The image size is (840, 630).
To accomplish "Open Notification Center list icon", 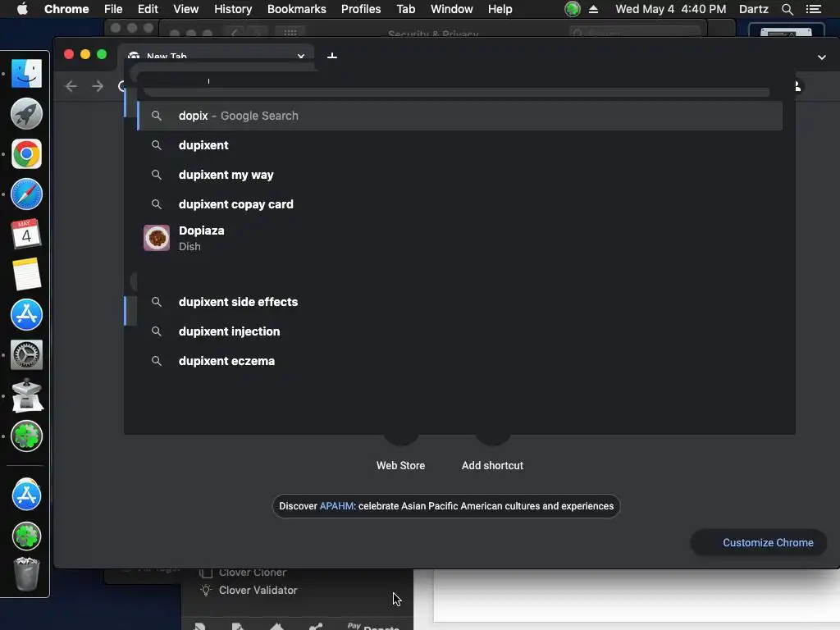I will point(814,9).
